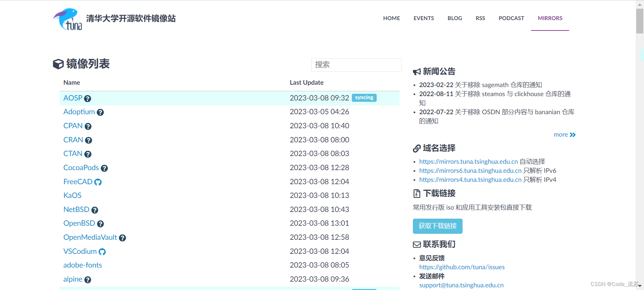
Task: Open help icon next to AOSP
Action: tap(88, 98)
